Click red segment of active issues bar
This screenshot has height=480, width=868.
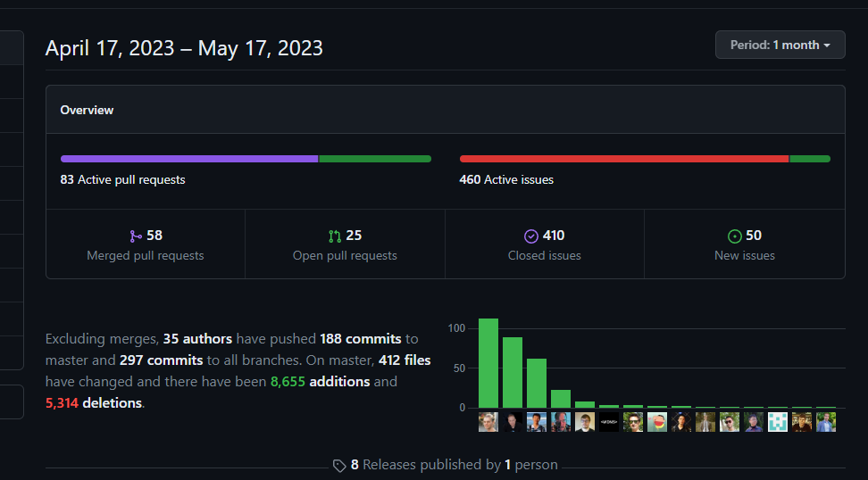click(x=624, y=159)
